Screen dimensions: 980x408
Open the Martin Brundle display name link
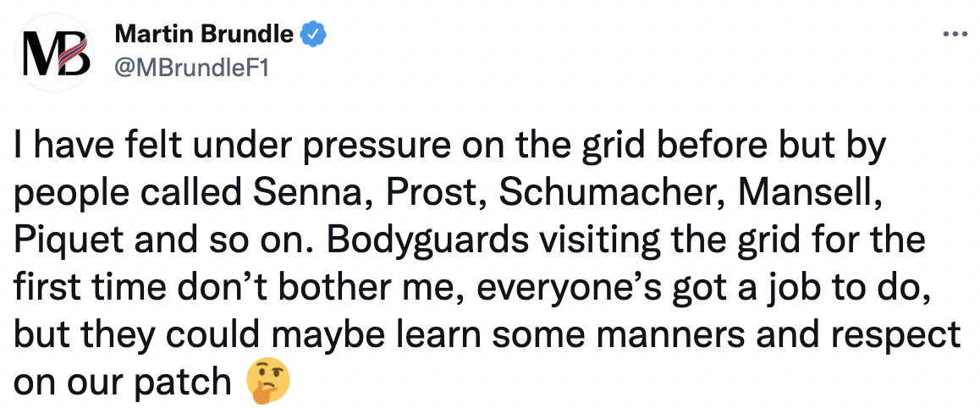[204, 35]
